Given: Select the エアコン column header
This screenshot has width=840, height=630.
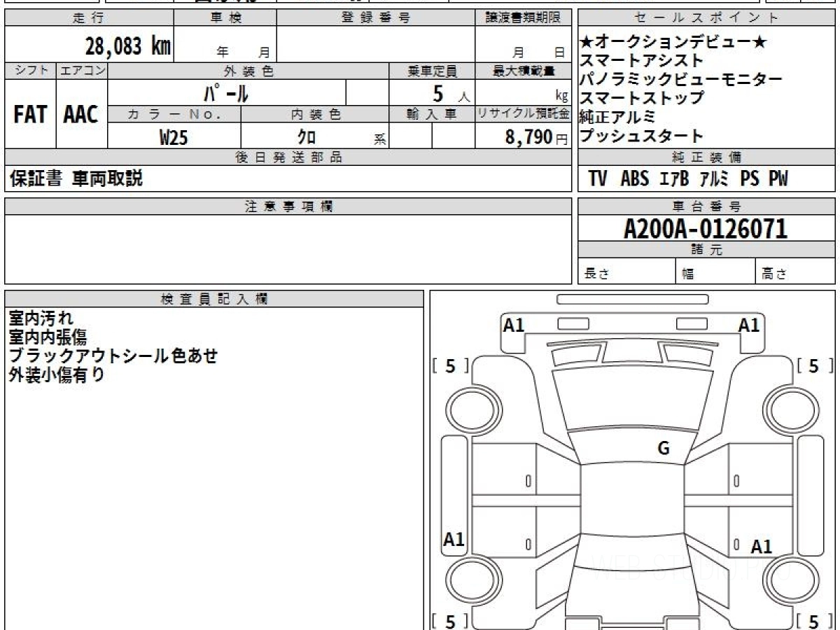Looking at the screenshot, I should click(82, 71).
